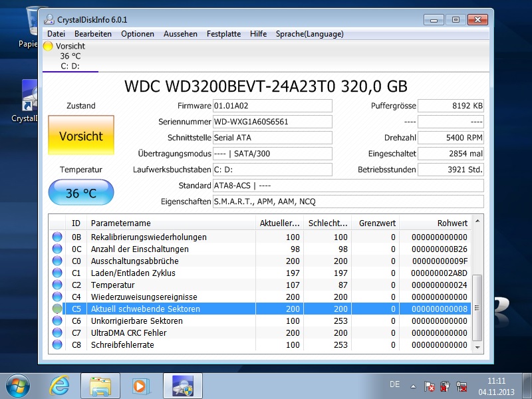Viewport: 532px width, 399px height.
Task: Click the Aktueller... column header
Action: 279,223
